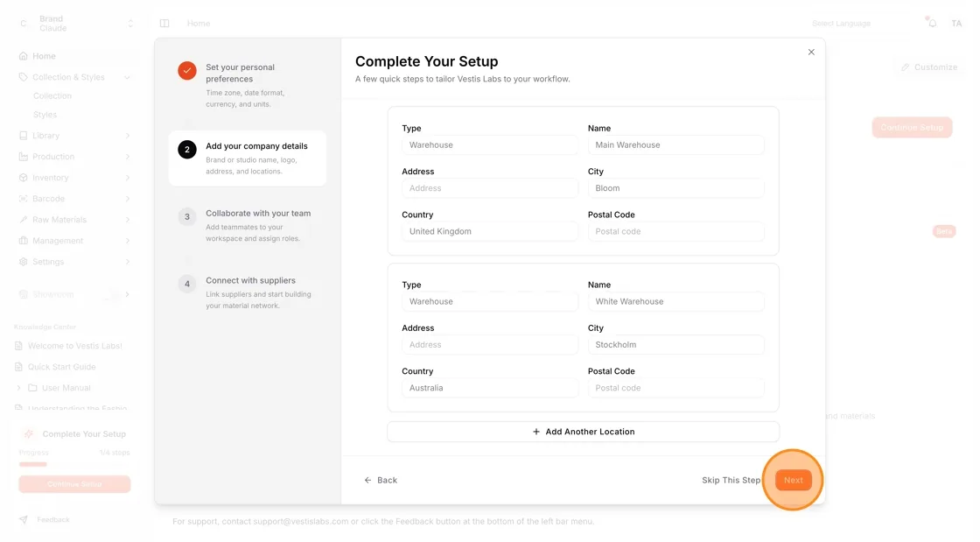Screen dimensions: 980x542
Task: Open Type dropdown for White Warehouse
Action: (490, 301)
